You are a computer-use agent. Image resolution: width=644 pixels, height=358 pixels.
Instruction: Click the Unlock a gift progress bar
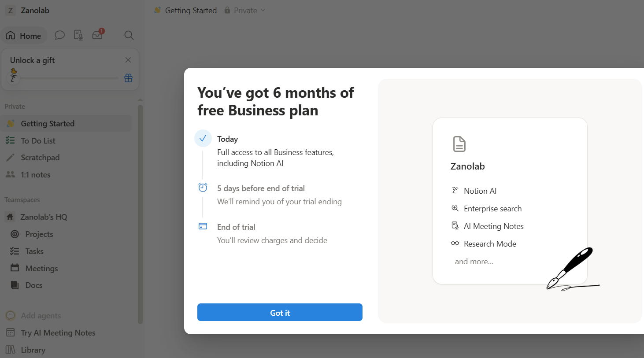70,78
